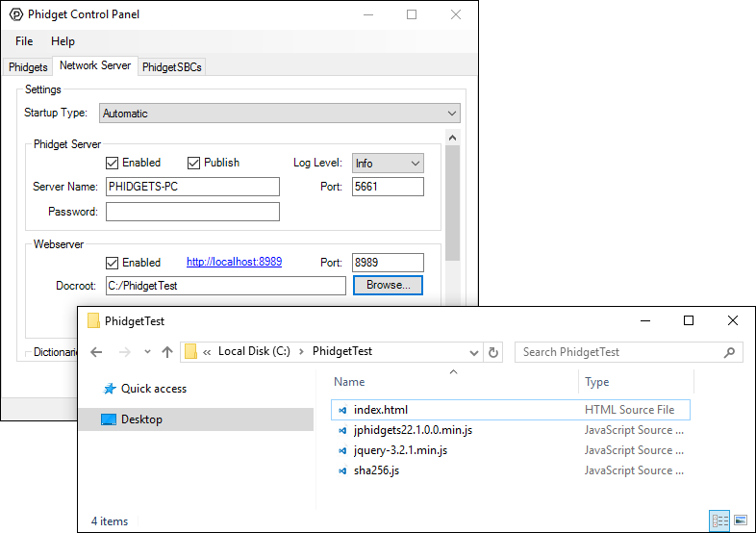
Task: Click jphidgets22.1.0.0.min.js file icon
Action: coord(342,430)
